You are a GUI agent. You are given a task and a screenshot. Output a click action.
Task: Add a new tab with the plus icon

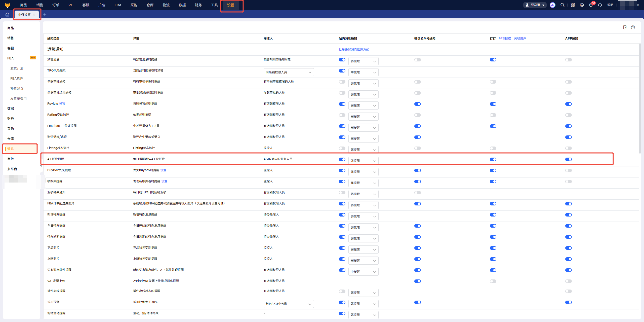click(45, 15)
